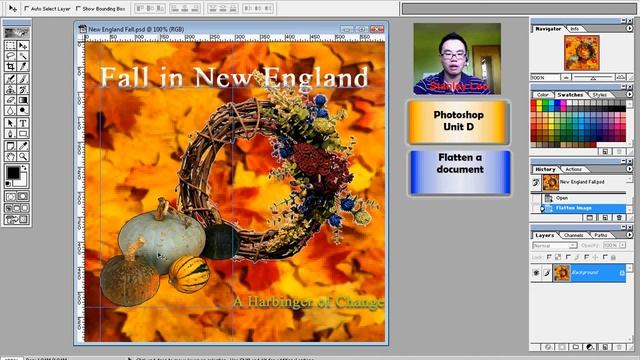This screenshot has width=640, height=360.
Task: Click the Adobe Online image atop toolbox
Action: [x=17, y=33]
